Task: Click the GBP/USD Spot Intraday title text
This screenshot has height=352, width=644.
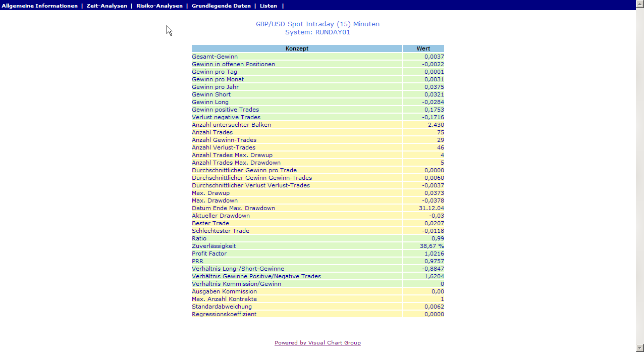Action: (317, 24)
